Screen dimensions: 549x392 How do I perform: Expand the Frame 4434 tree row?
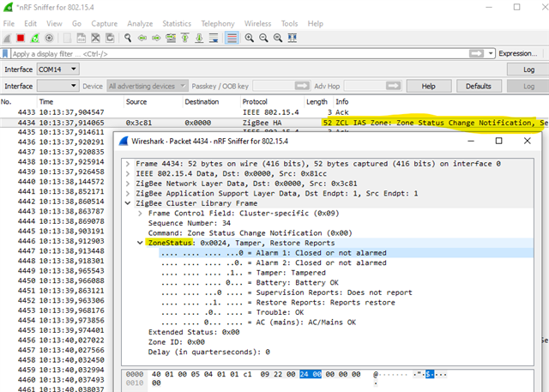[x=128, y=164]
